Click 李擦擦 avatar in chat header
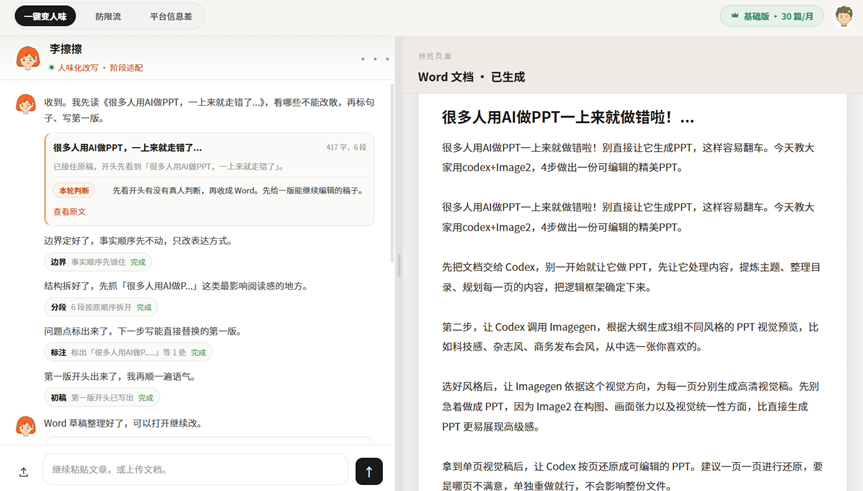Screen dimensions: 863x491 pyautogui.click(x=28, y=58)
